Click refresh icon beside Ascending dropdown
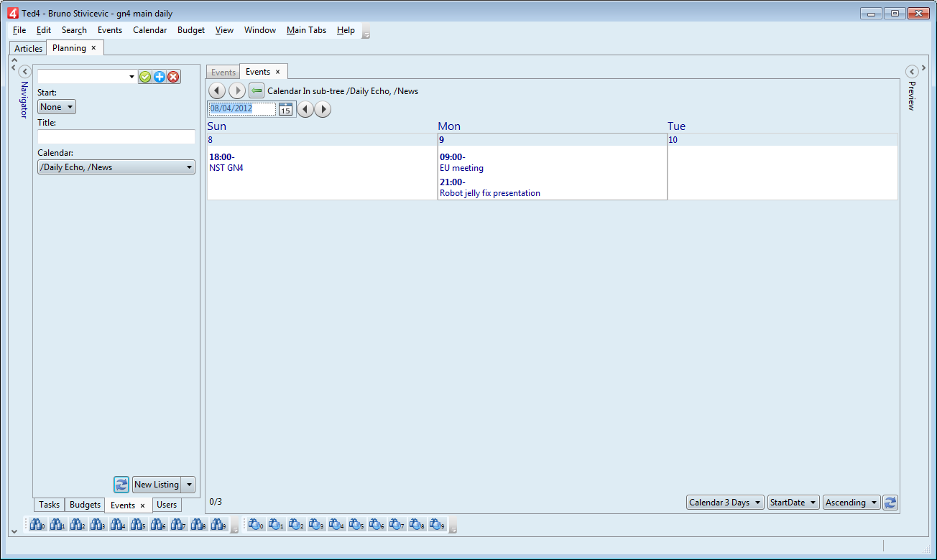The height and width of the screenshot is (560, 937). pos(890,503)
